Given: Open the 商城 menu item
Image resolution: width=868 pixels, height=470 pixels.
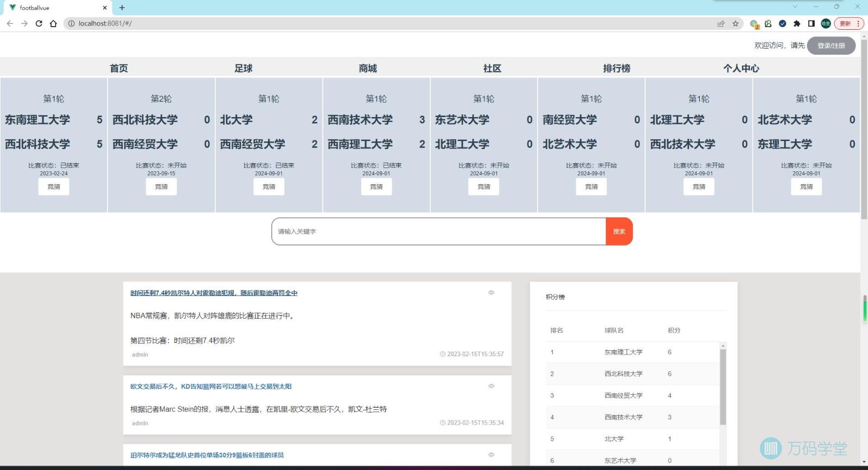Looking at the screenshot, I should (368, 68).
